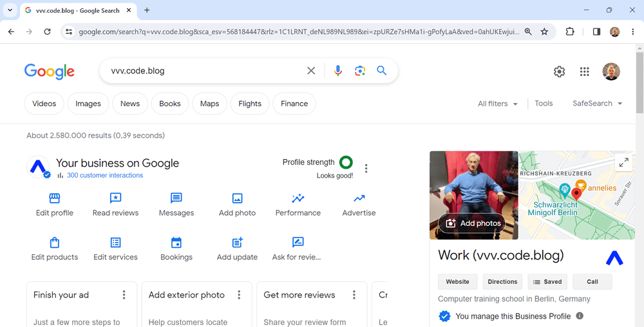This screenshot has height=327, width=644.
Task: Open the map thumbnail
Action: tap(577, 195)
